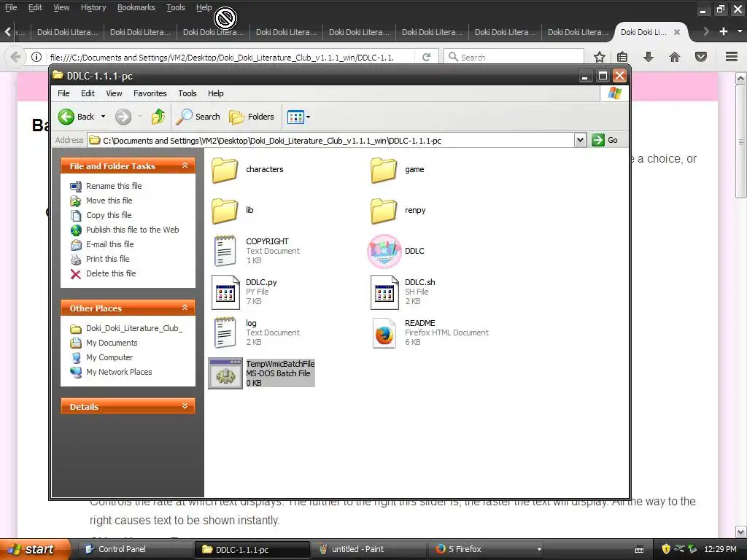747x560 pixels.
Task: Open the Firefox hamburger menu
Action: click(x=732, y=57)
